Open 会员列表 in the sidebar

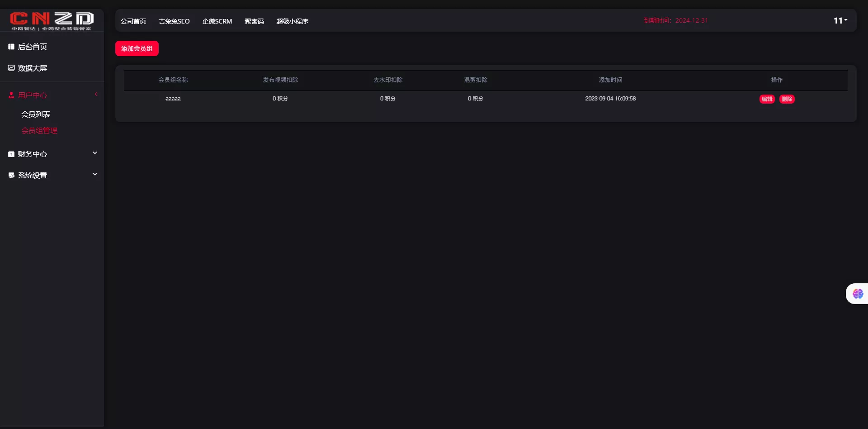pos(36,114)
